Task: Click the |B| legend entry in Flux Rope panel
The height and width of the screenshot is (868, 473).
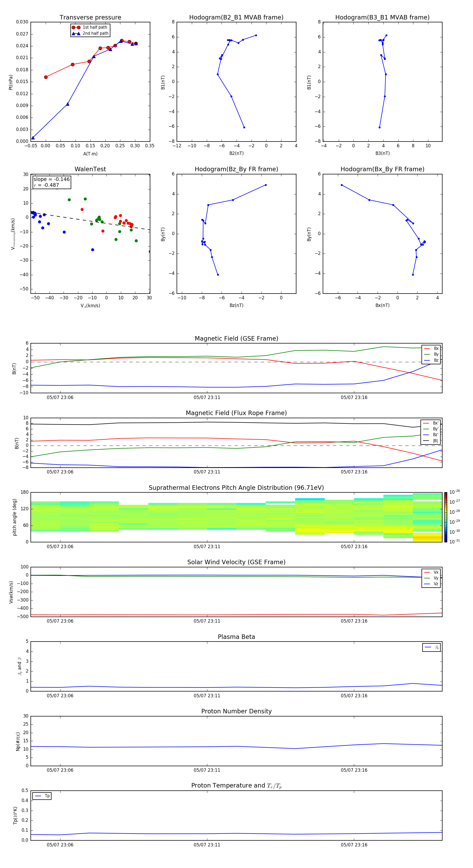Action: coord(431,441)
